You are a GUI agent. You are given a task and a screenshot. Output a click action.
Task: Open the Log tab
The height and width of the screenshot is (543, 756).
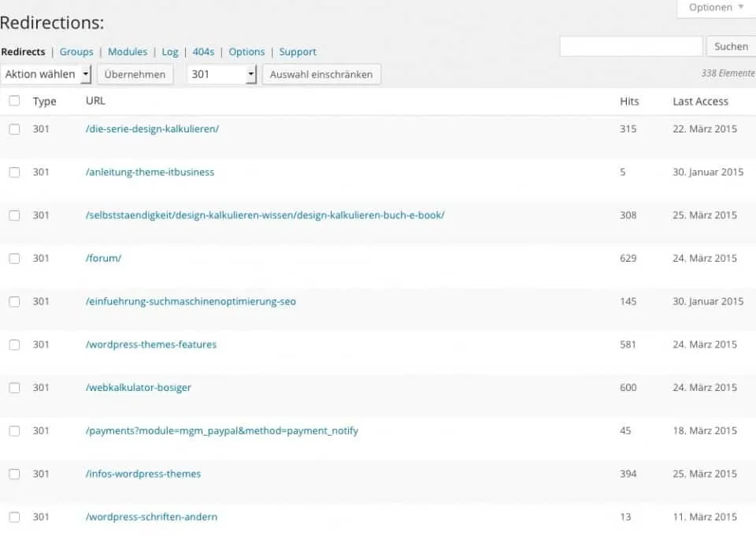point(170,52)
